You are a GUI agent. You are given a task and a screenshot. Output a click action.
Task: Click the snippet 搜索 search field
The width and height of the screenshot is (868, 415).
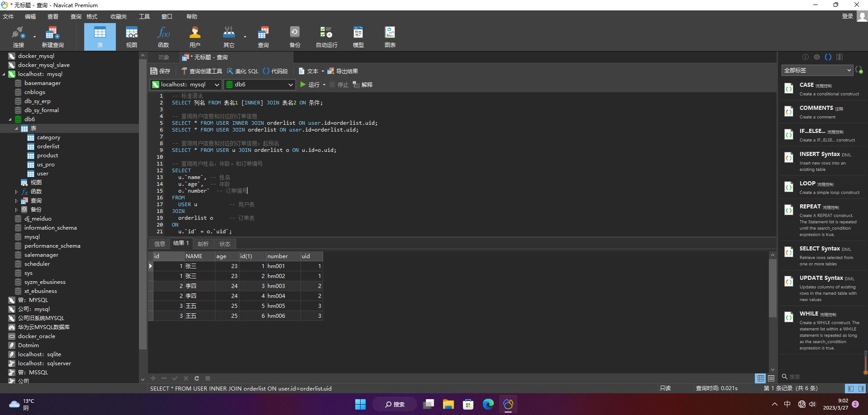point(822,377)
